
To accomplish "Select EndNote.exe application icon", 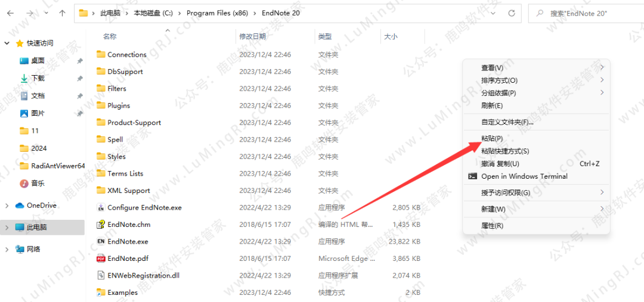I will click(x=101, y=241).
